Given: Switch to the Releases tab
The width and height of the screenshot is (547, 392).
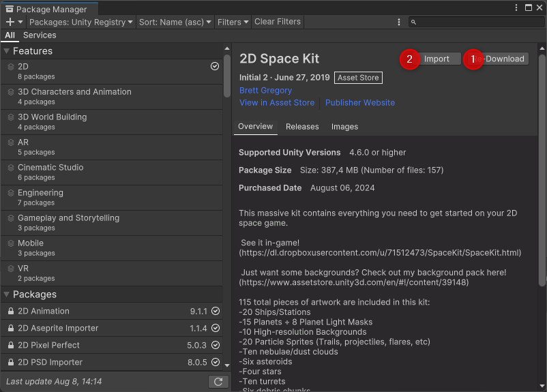Looking at the screenshot, I should [x=302, y=127].
